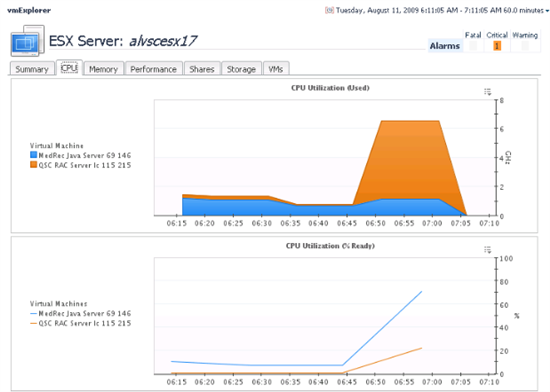Switch to the Storage tab
Screen dimensions: 550x392
pyautogui.click(x=241, y=69)
